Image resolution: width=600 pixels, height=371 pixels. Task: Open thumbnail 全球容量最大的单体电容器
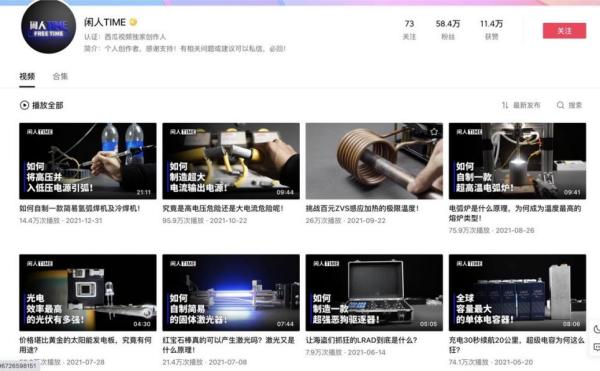click(x=517, y=293)
